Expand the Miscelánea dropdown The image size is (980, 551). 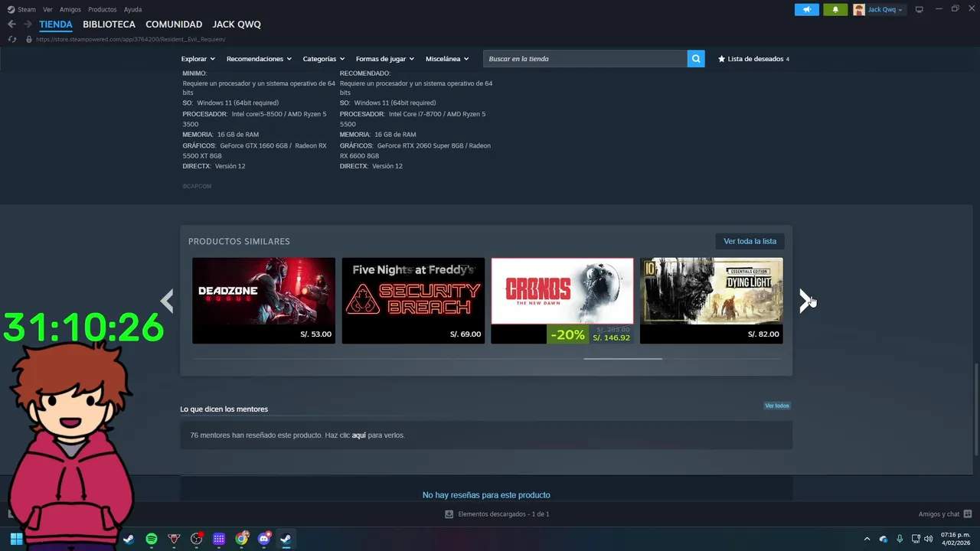pyautogui.click(x=447, y=59)
